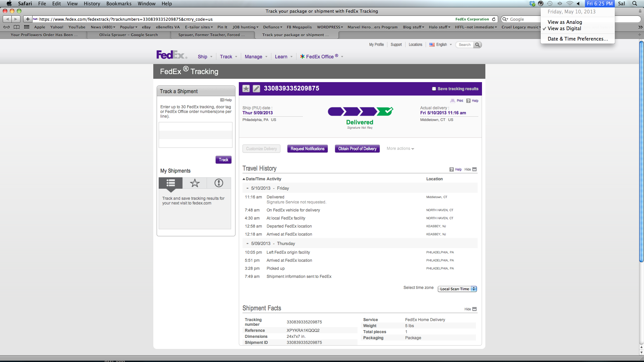Open the Local Scan Time zone dropdown
Viewport: 644px width, 362px height.
(457, 289)
